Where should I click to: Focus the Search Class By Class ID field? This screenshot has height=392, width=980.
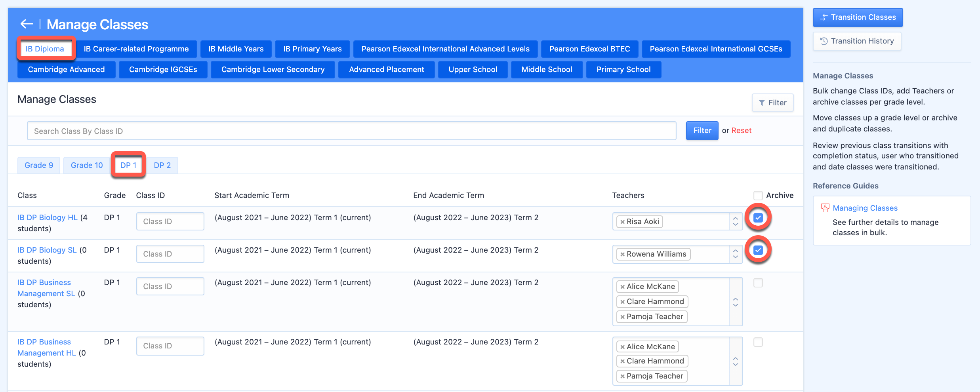tap(352, 131)
